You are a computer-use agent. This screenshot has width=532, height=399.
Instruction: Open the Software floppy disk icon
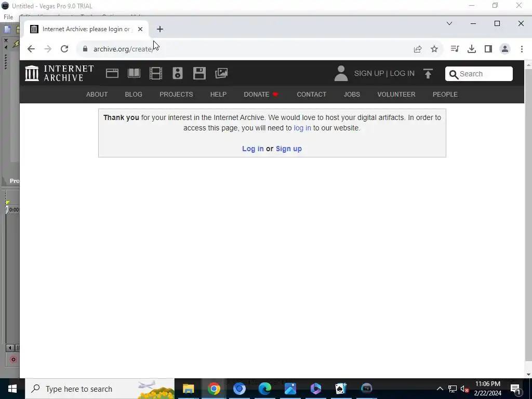point(199,73)
